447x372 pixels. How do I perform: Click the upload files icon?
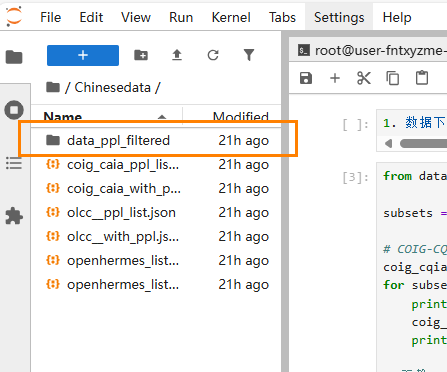coord(177,55)
